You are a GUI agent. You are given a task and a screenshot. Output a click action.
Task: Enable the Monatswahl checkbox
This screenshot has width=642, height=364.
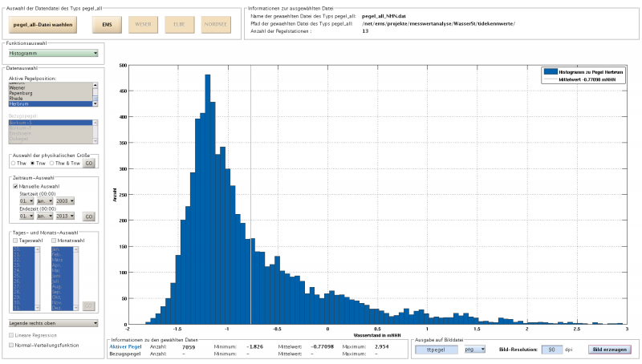click(x=55, y=240)
